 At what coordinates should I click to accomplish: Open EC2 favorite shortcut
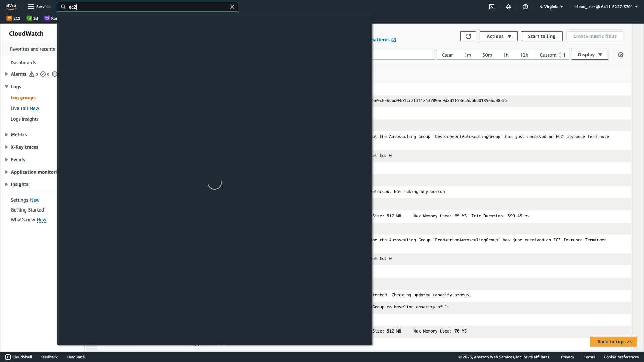click(14, 18)
